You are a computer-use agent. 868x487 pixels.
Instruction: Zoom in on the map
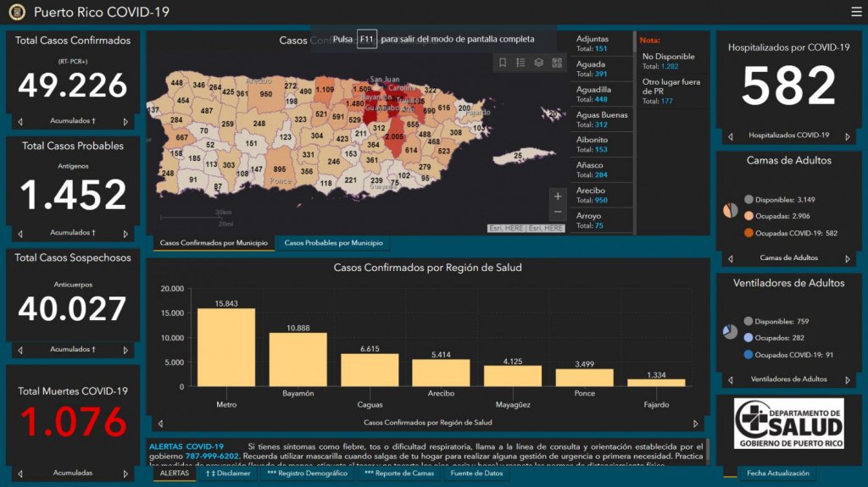click(x=557, y=196)
